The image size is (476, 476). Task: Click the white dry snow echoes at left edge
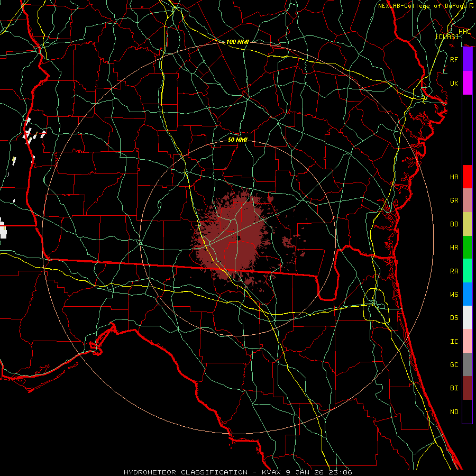pos(3,228)
